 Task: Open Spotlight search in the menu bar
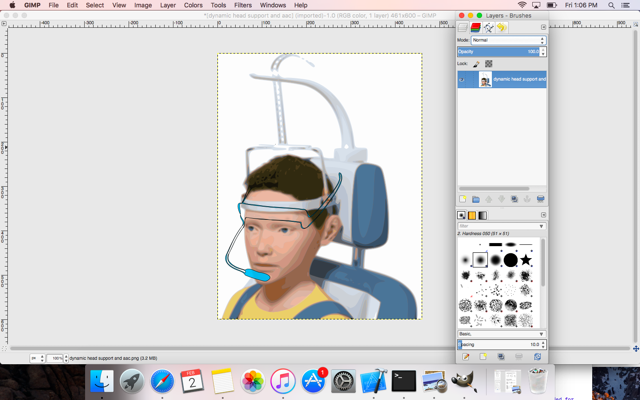click(x=611, y=5)
